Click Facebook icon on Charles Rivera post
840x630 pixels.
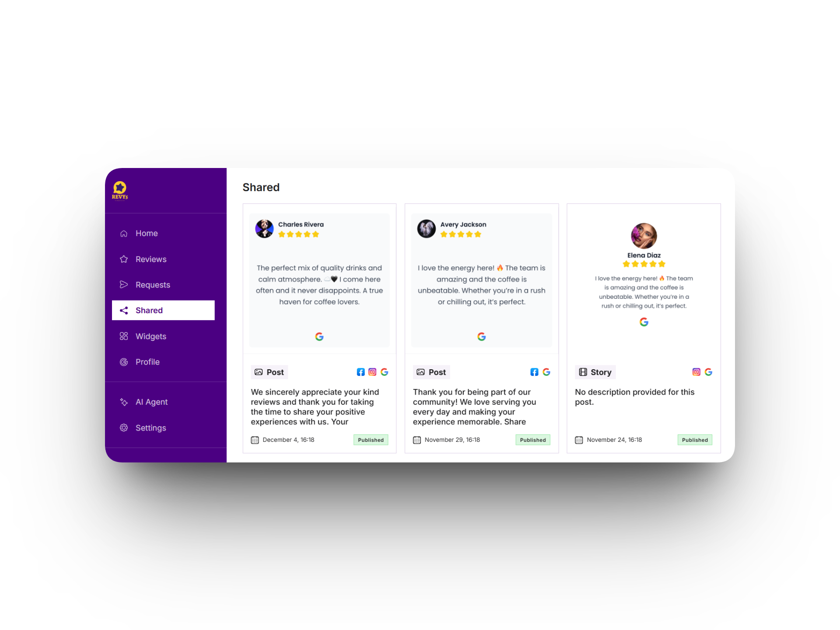coord(360,372)
